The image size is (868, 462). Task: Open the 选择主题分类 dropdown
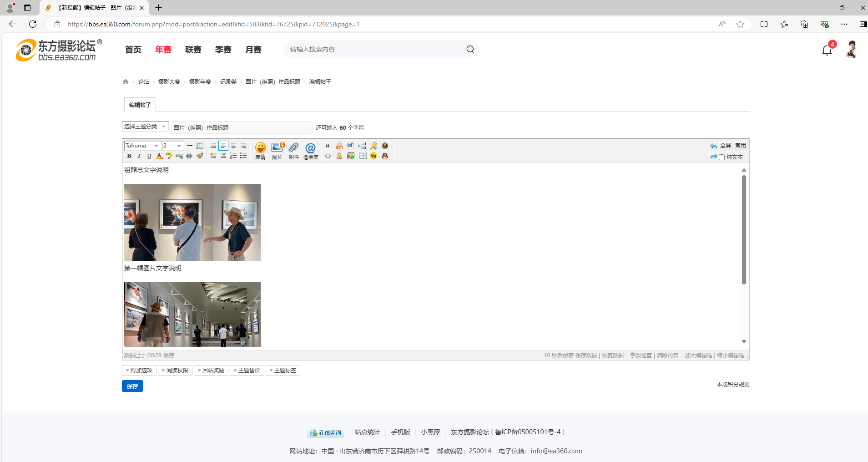[145, 127]
